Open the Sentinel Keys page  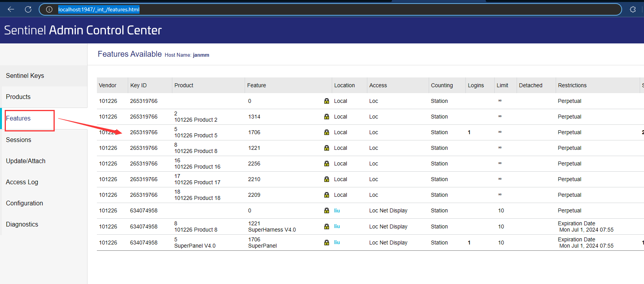(x=25, y=76)
